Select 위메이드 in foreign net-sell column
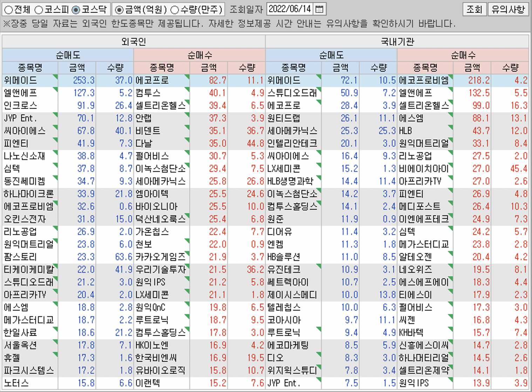532x392 pixels. pos(20,80)
